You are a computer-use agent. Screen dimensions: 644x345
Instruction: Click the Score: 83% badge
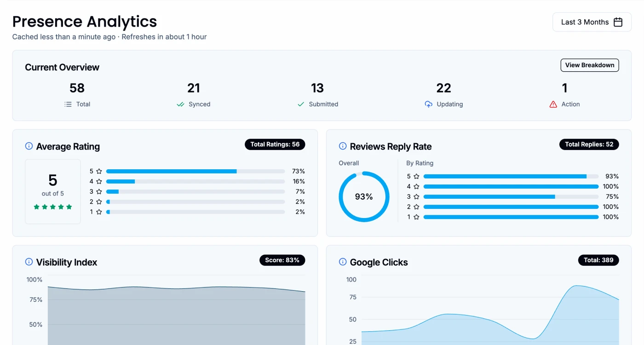point(282,260)
